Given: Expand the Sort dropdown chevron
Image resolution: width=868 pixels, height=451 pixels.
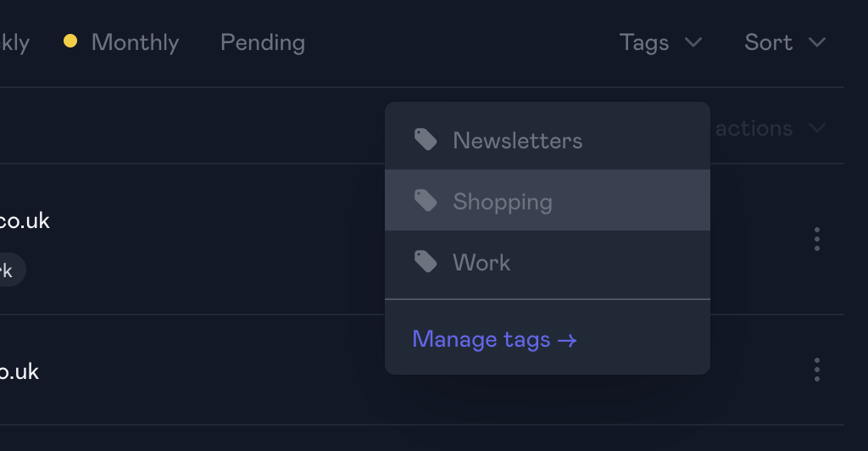Looking at the screenshot, I should (817, 42).
